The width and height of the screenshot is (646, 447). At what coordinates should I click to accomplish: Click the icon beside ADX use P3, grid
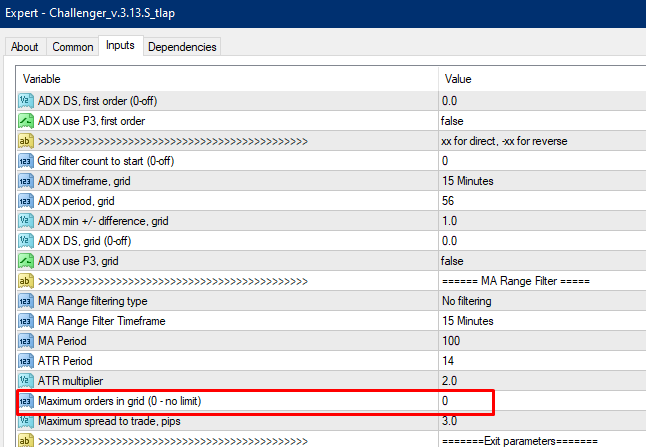(26, 261)
